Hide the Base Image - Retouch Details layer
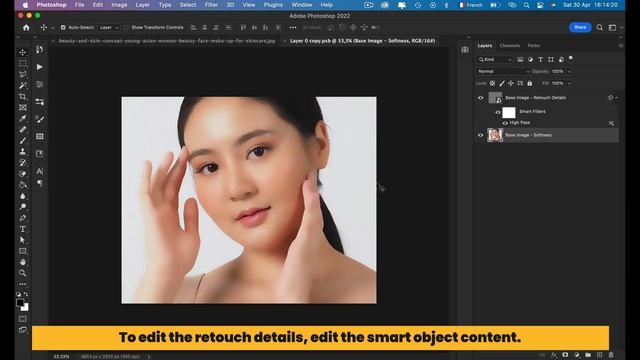 click(480, 98)
